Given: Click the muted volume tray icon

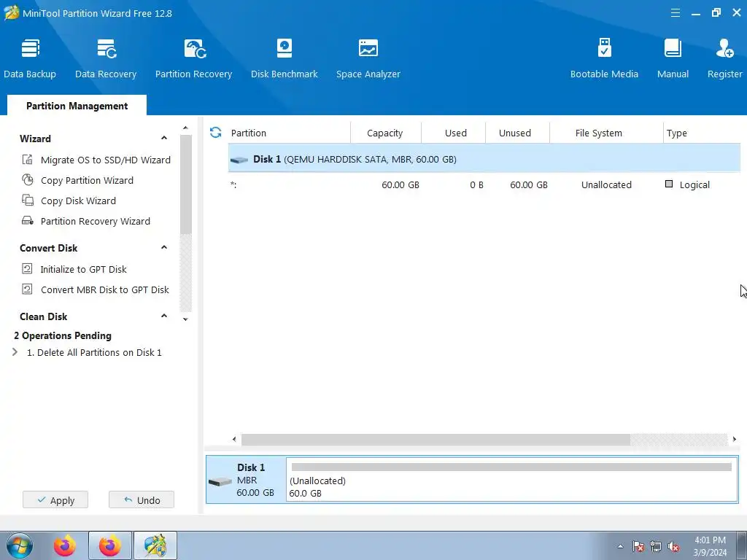Looking at the screenshot, I should (673, 547).
